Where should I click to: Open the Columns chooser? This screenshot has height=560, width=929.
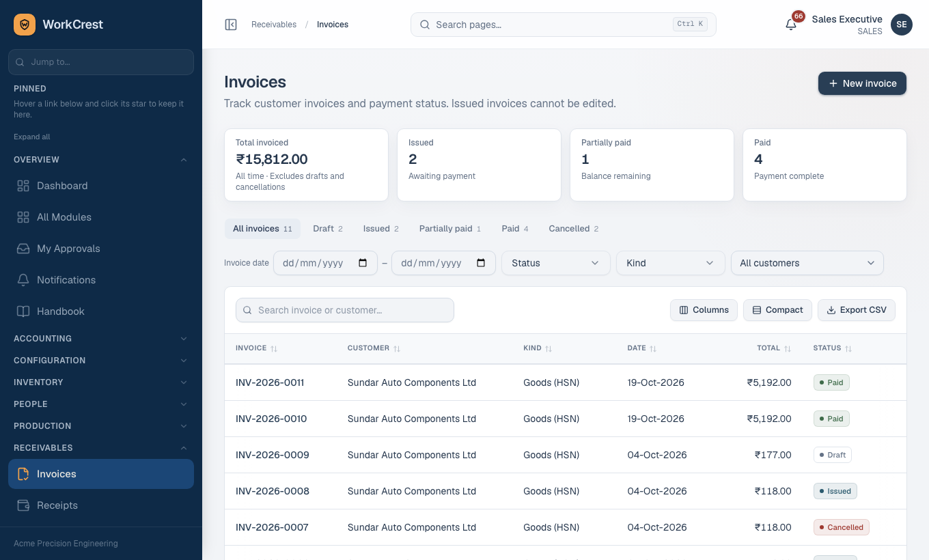tap(704, 310)
